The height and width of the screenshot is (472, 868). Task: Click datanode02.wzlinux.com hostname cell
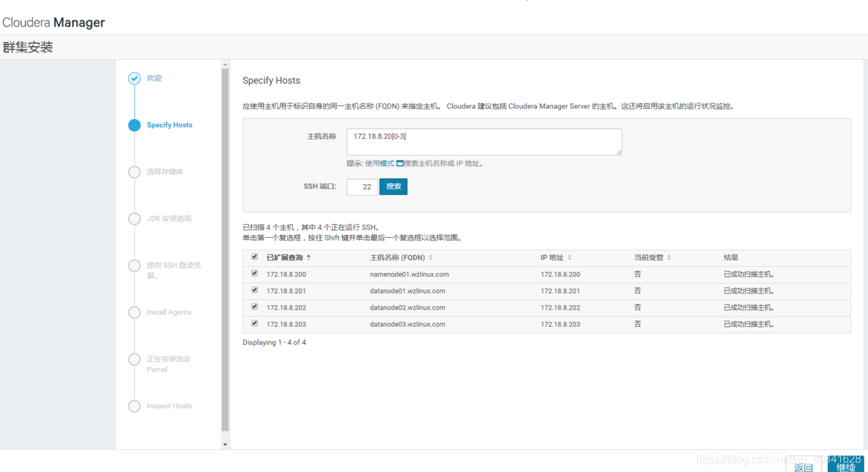click(407, 308)
